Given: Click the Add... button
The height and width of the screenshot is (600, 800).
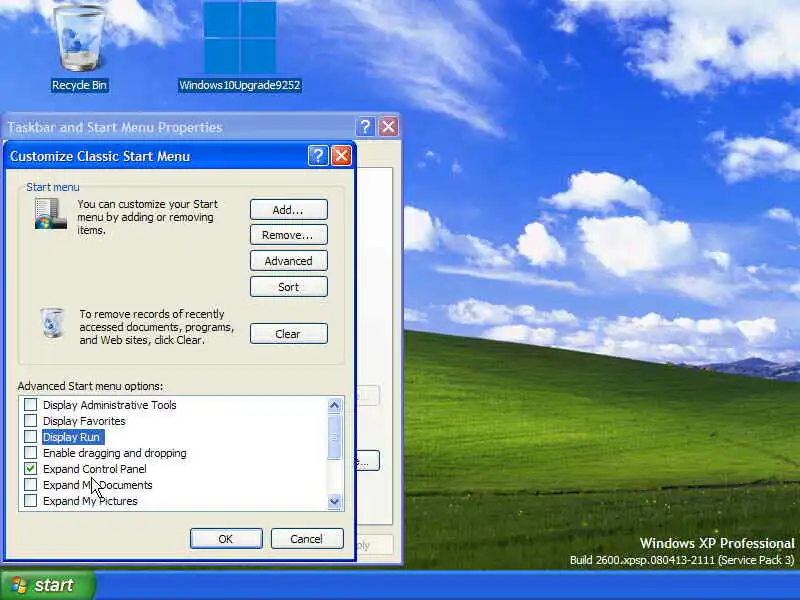Looking at the screenshot, I should [x=289, y=210].
